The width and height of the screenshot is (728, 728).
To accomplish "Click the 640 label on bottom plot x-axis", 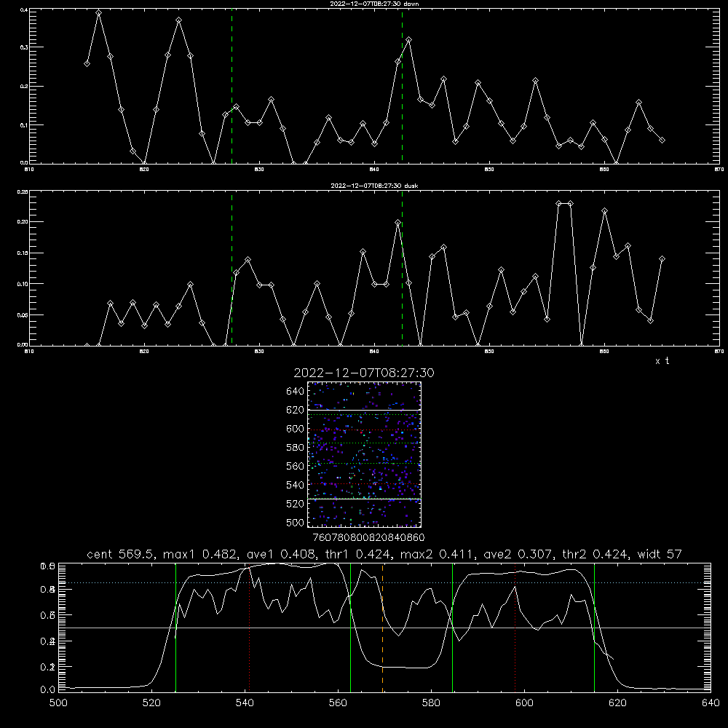I will point(711,703).
